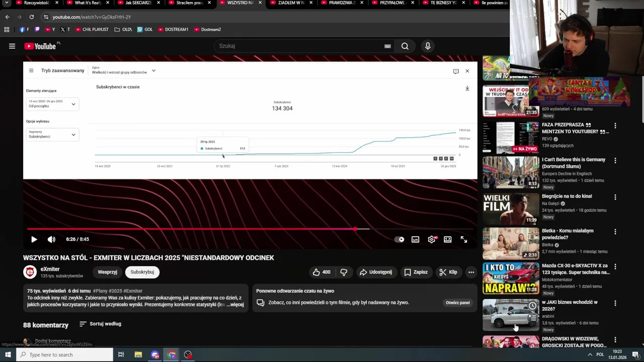This screenshot has width=644, height=362.
Task: Click the Otwórz panel button
Action: click(x=457, y=303)
